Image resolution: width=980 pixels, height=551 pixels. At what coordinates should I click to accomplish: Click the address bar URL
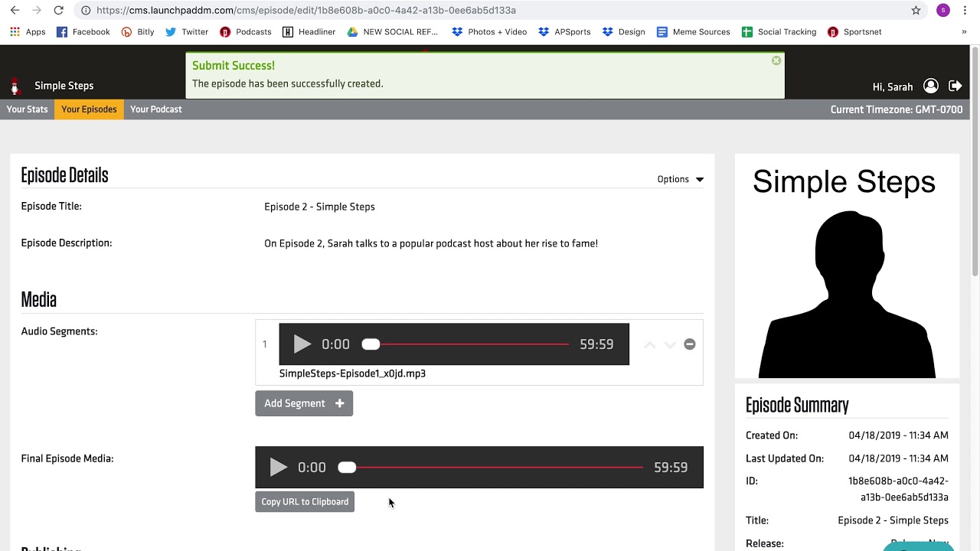point(306,10)
